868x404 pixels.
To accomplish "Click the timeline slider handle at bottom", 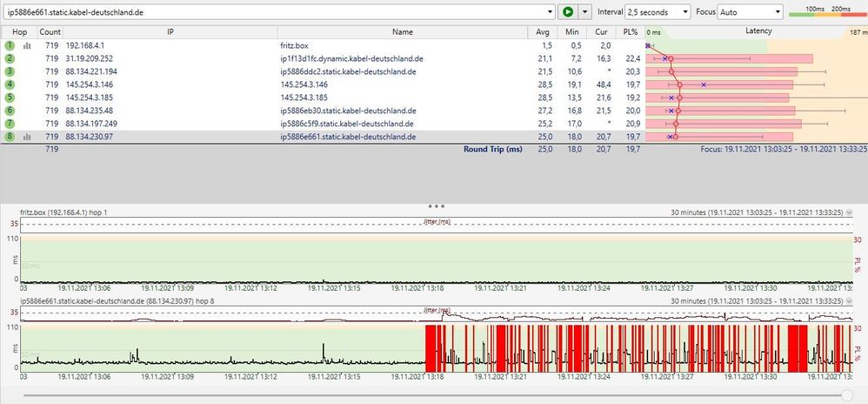I will click(x=847, y=394).
